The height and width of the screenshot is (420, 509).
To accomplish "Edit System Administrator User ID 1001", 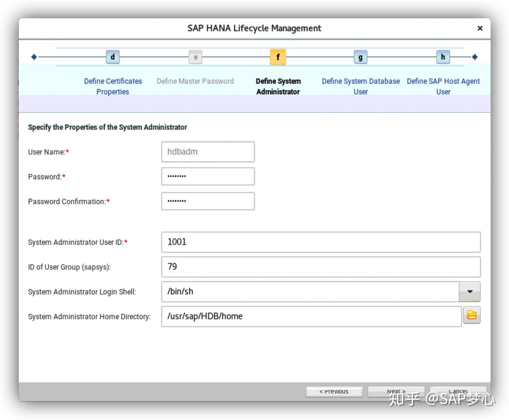I will tap(321, 242).
